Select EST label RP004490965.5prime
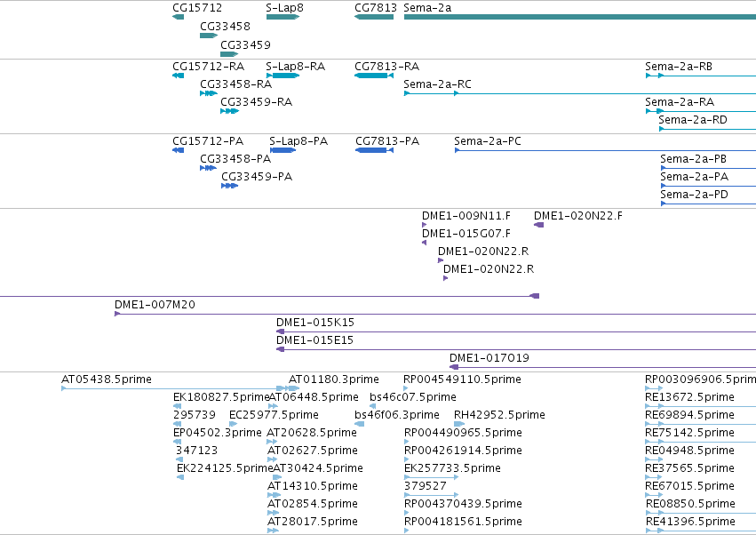756x535 pixels. (463, 433)
